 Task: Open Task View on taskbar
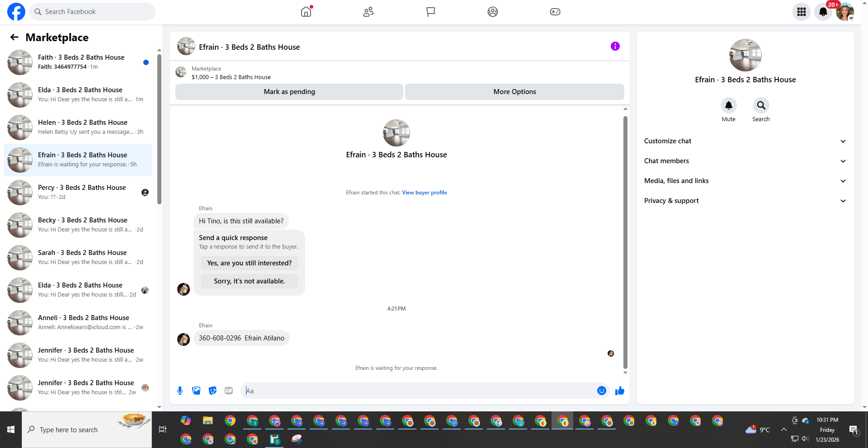coord(163,429)
